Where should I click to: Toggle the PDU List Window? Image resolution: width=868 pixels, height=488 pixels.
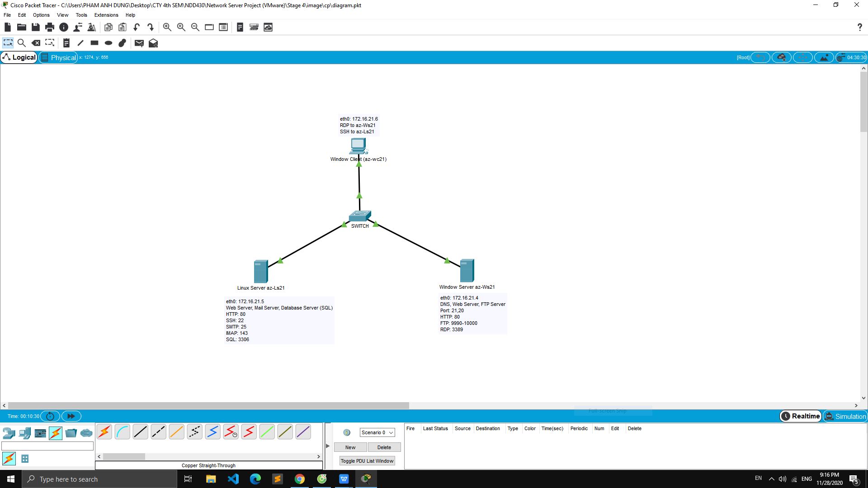(x=367, y=460)
